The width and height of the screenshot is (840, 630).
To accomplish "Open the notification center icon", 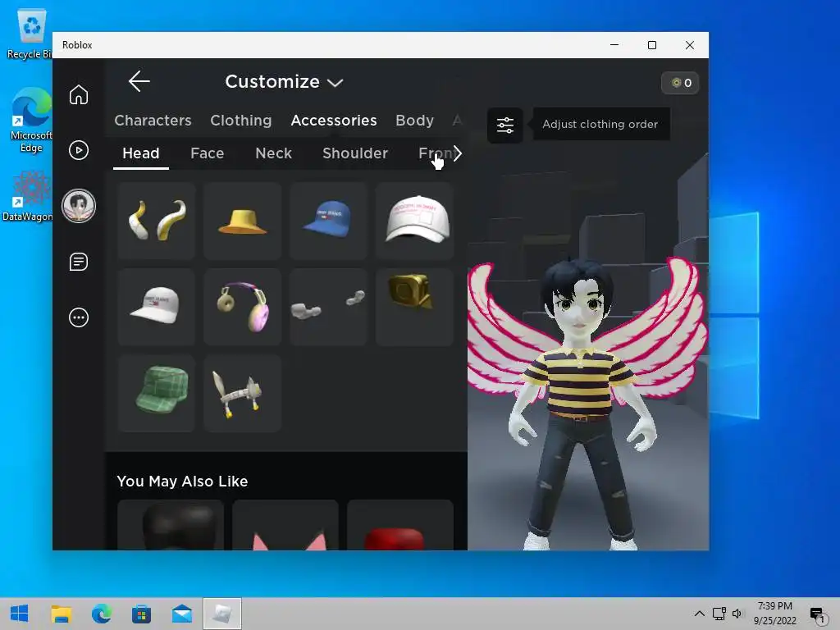I will (818, 615).
